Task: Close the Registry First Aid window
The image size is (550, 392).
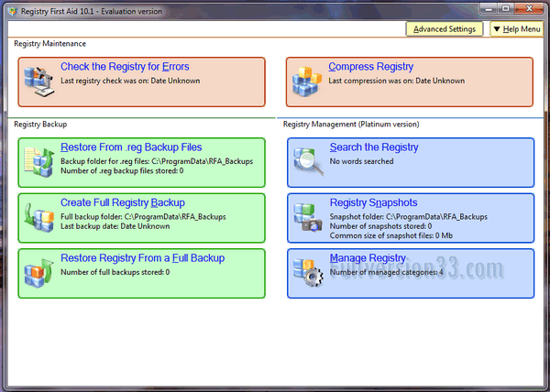Action: [529, 8]
